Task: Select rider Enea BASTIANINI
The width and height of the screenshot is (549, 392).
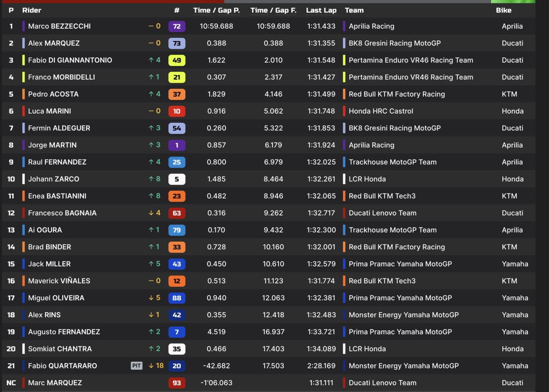Action: tap(57, 196)
